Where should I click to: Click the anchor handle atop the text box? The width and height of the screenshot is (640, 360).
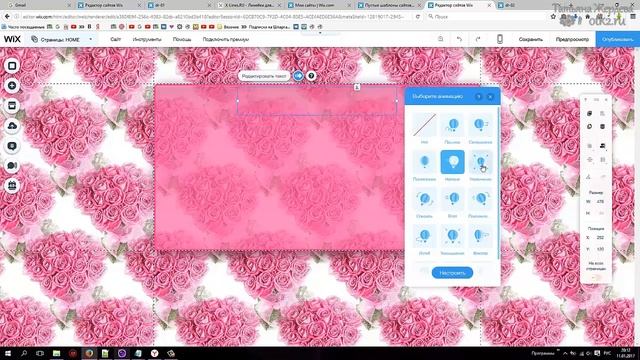coord(357,87)
